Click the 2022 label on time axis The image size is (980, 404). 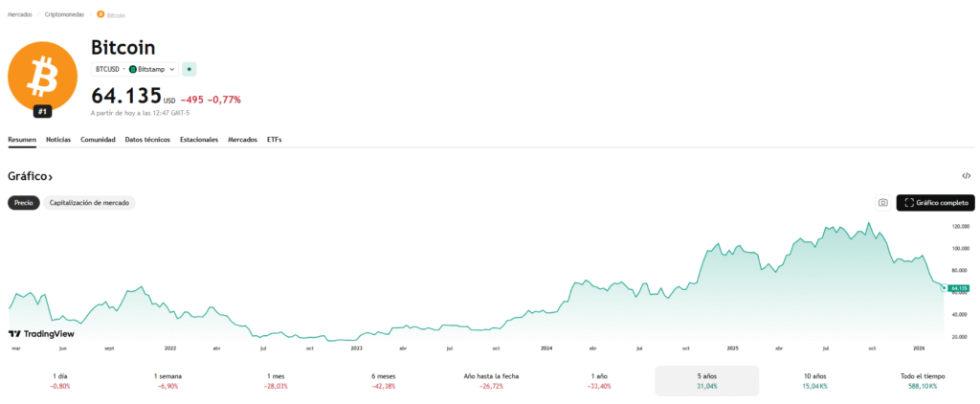tap(170, 348)
